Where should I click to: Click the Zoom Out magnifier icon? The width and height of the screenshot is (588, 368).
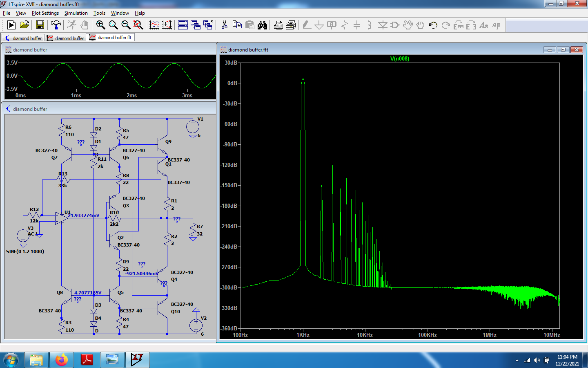[x=126, y=25]
